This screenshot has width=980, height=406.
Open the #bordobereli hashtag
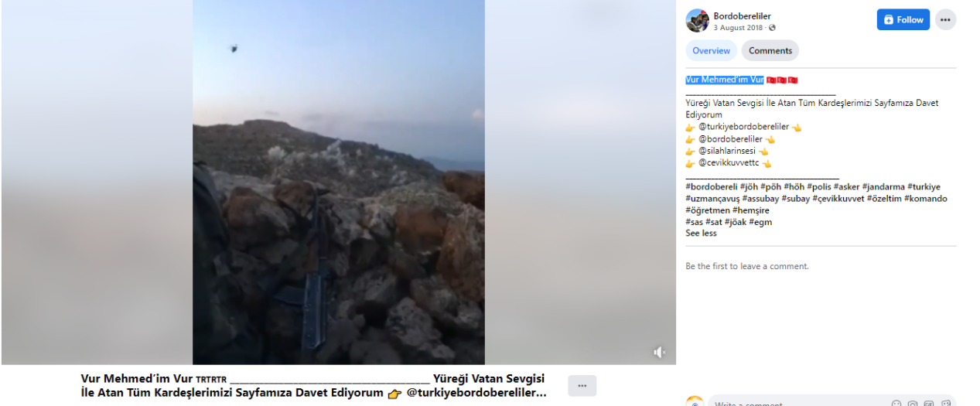click(712, 187)
